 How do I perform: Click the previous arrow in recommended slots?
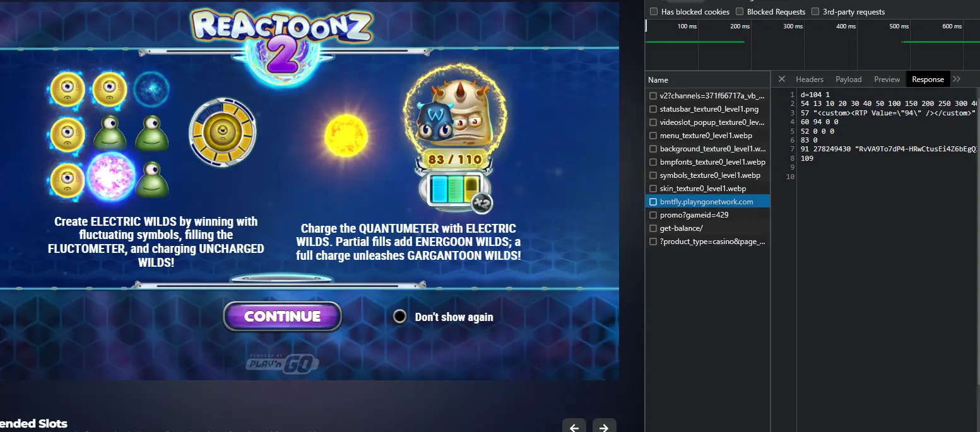click(574, 427)
